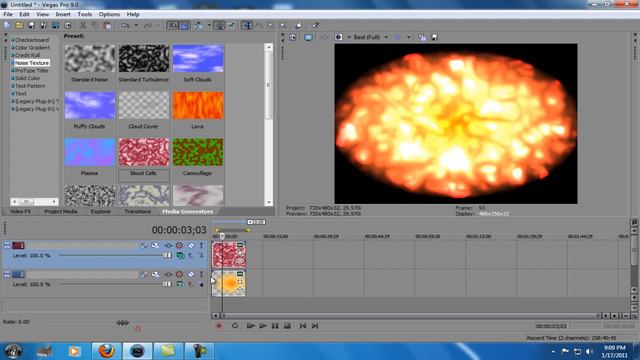Minimize track 1 using its header button
The height and width of the screenshot is (360, 640).
7,245
